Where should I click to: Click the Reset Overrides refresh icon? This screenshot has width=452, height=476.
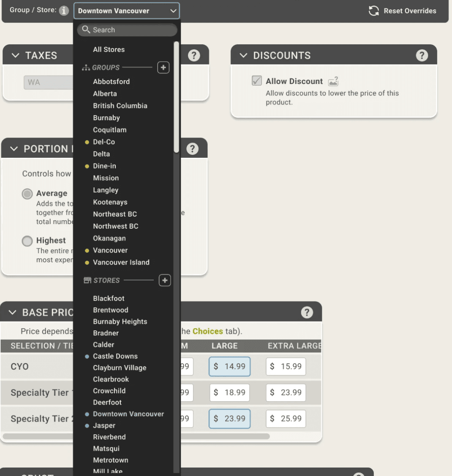373,11
